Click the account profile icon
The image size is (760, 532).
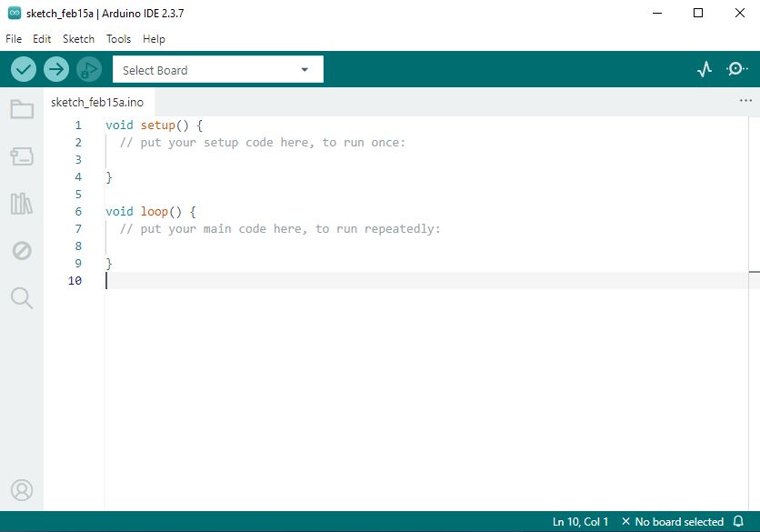coord(22,489)
